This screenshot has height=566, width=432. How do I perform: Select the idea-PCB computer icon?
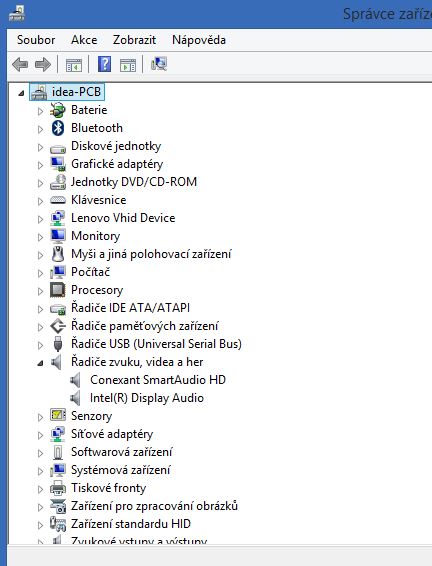coord(39,92)
